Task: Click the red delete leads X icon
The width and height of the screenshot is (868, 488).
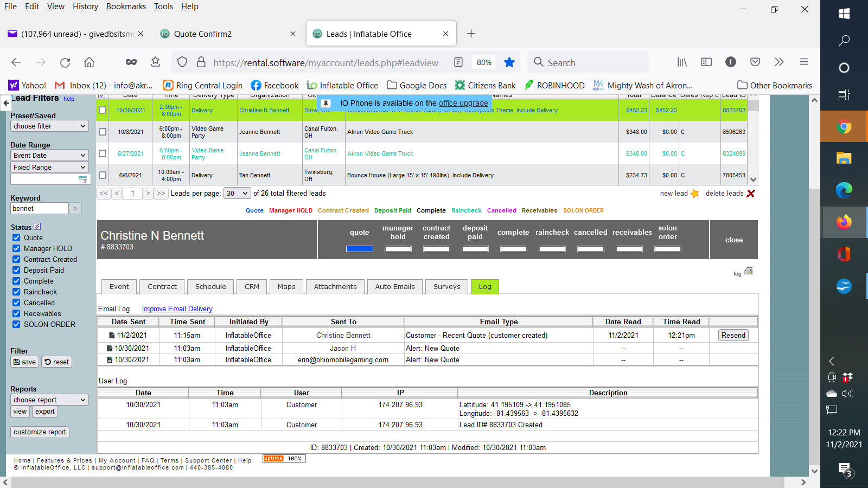Action: [x=751, y=194]
